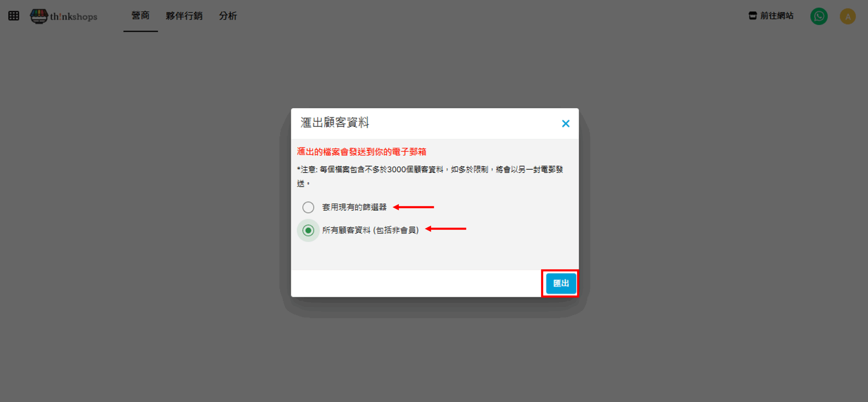The width and height of the screenshot is (868, 402).
Task: Switch to the 營商 tab
Action: pyautogui.click(x=140, y=16)
